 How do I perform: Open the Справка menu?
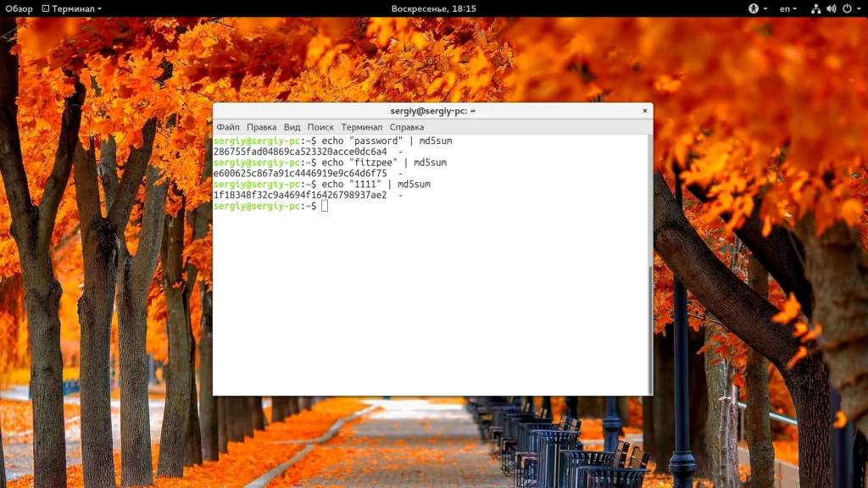(x=406, y=127)
